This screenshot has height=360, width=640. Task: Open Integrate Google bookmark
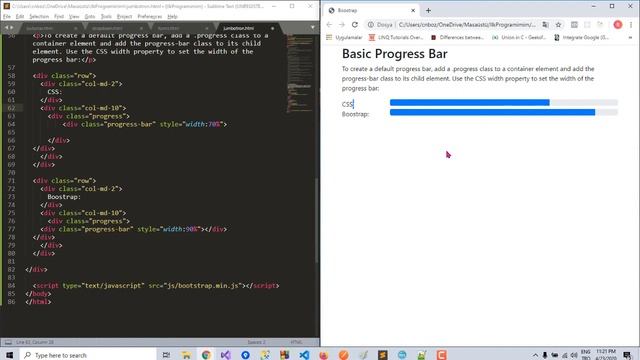pos(581,37)
